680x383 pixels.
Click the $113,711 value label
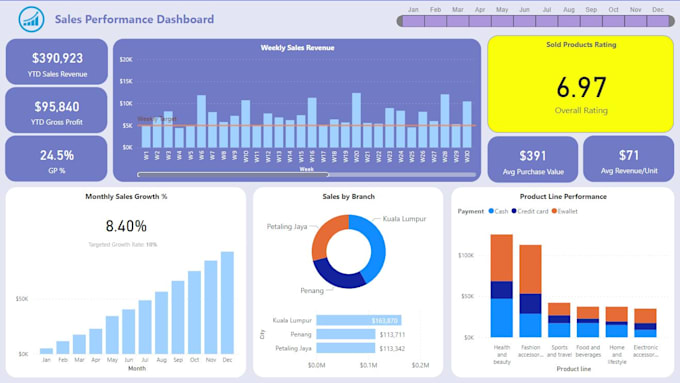(x=392, y=334)
